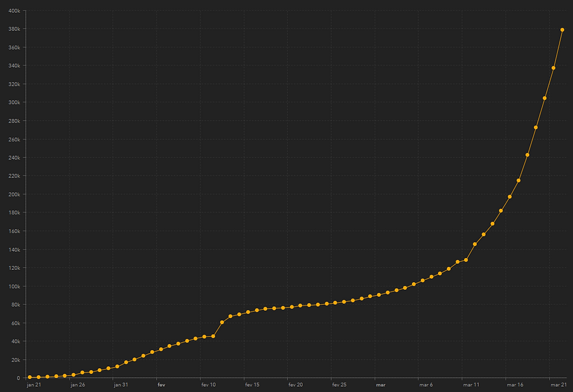Pick the data point near 168k
The image size is (573, 392).
[x=492, y=224]
